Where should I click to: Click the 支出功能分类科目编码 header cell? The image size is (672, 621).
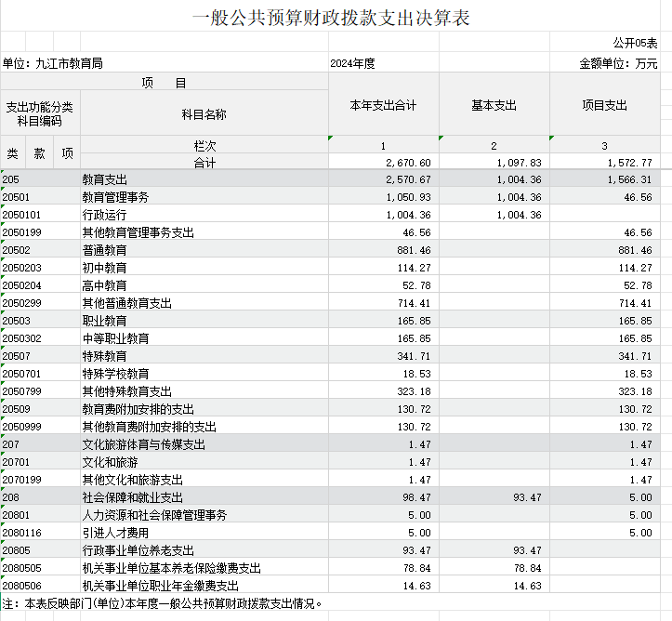click(x=39, y=114)
